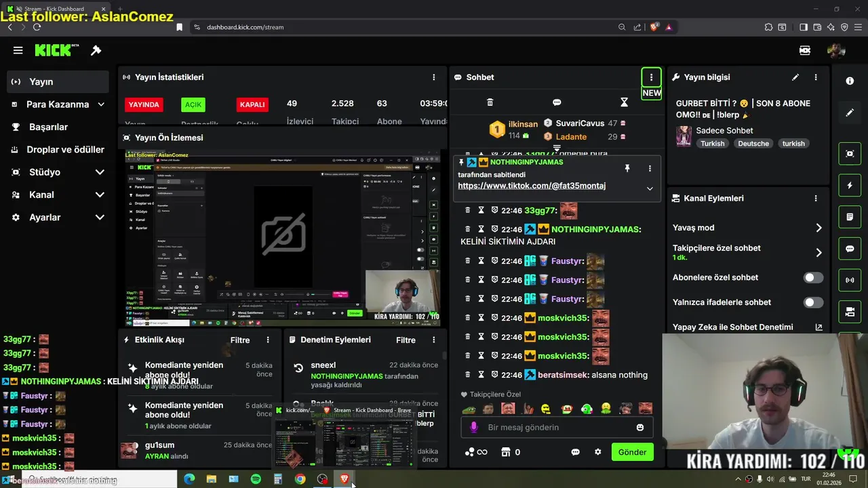Viewport: 868px width, 488px height.
Task: Click the chat bubble icon in right sidebar
Action: (x=850, y=249)
